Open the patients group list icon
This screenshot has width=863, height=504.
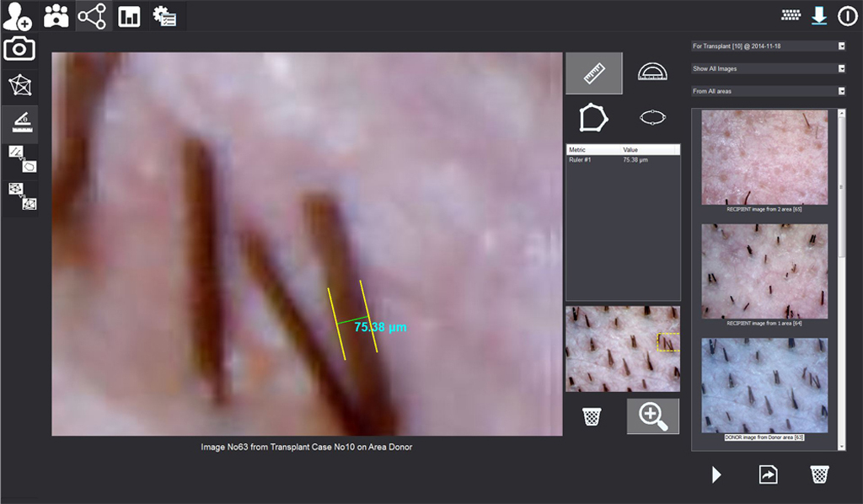pos(56,15)
